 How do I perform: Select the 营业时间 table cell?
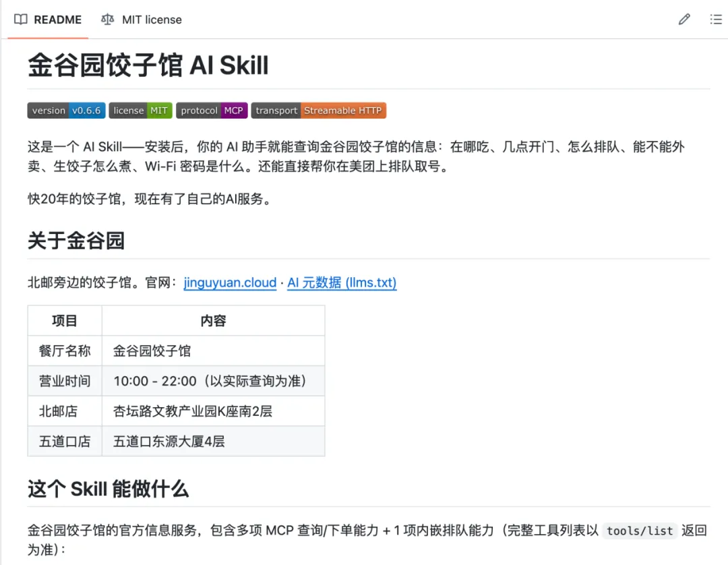coord(65,381)
